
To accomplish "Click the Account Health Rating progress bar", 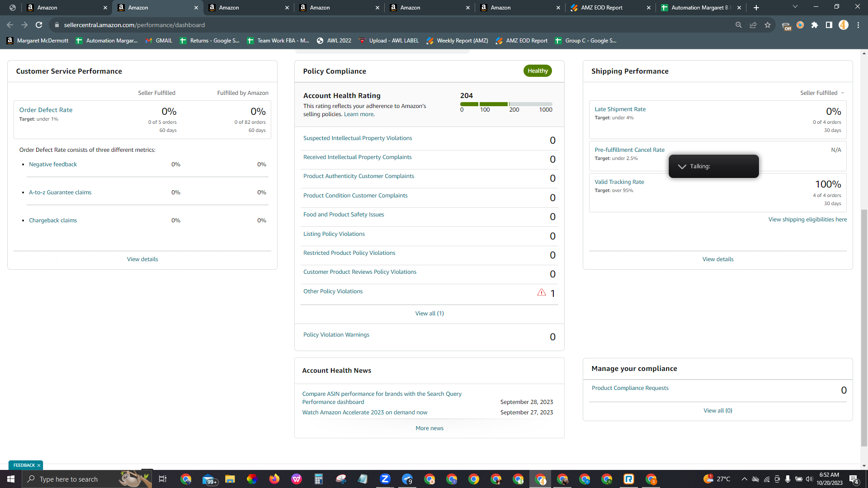I will [x=506, y=104].
